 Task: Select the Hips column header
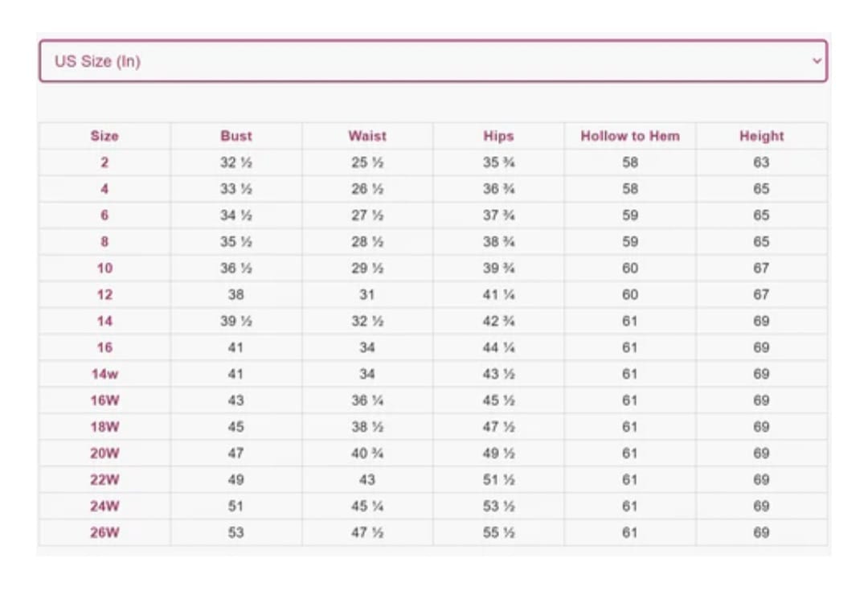click(x=499, y=136)
